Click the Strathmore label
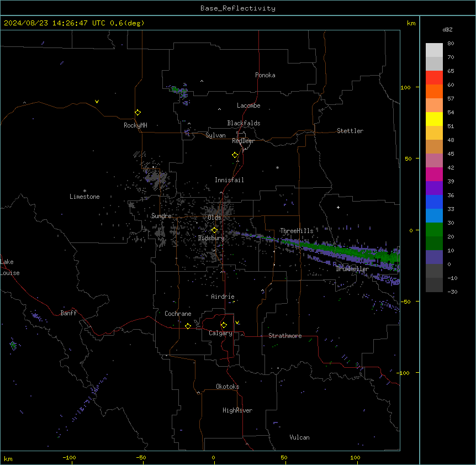476x465 pixels. click(x=285, y=336)
